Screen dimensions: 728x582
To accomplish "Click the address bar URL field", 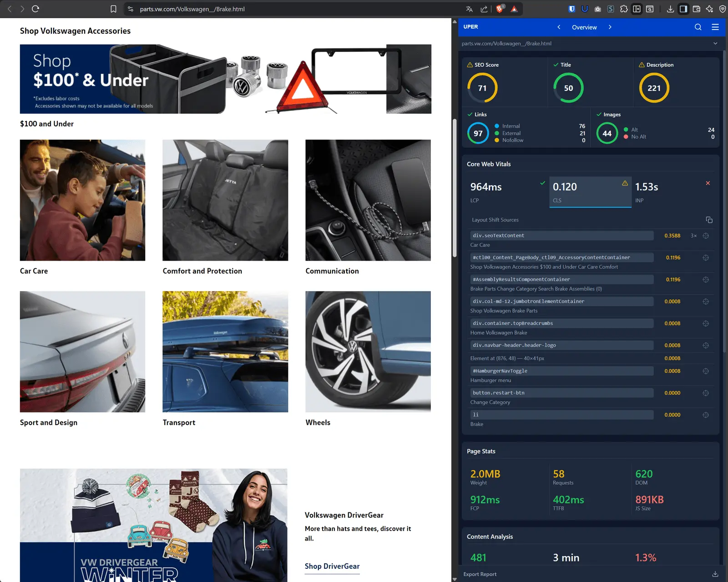I will coord(296,9).
